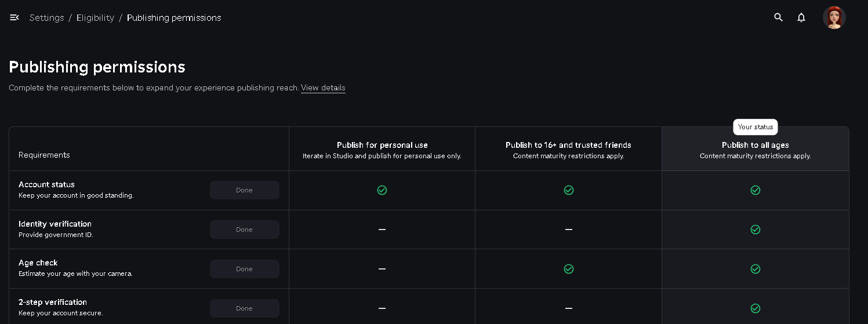This screenshot has height=324, width=868.
Task: Open notifications bell icon
Action: [x=801, y=17]
